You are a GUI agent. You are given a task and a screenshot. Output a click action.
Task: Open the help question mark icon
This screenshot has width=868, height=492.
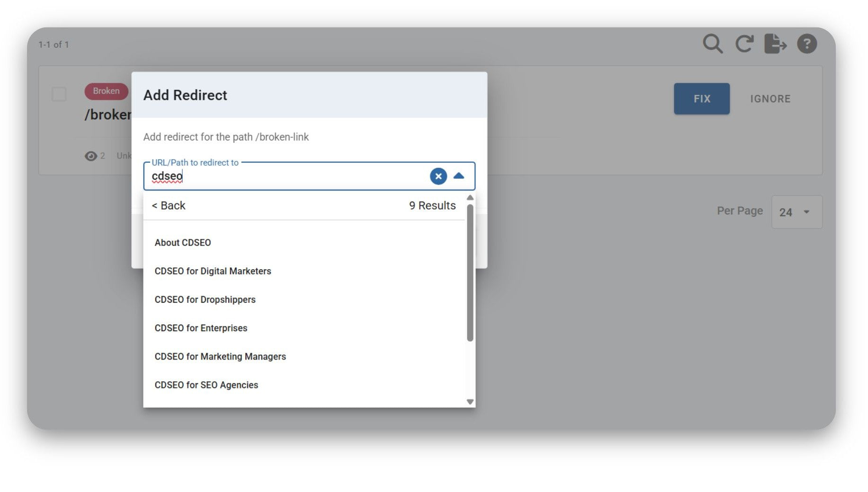pos(806,44)
